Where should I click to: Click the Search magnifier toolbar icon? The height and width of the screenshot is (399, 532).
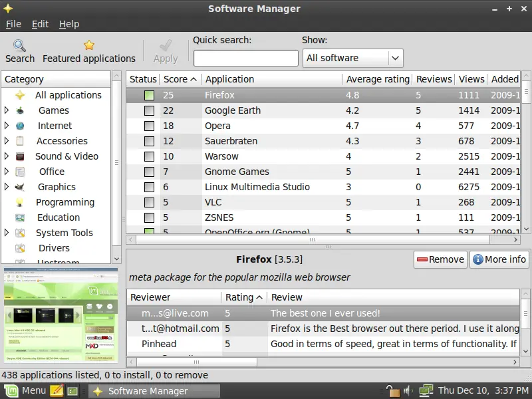[19, 46]
